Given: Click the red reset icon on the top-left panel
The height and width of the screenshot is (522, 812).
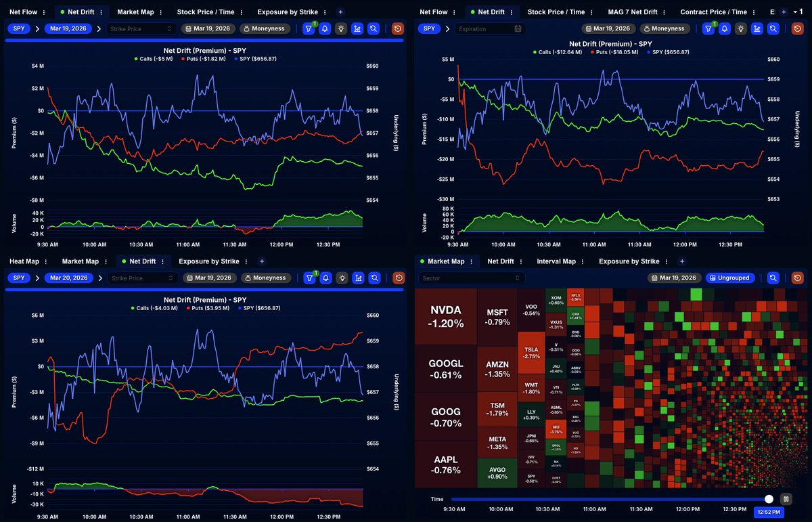Looking at the screenshot, I should [x=398, y=28].
